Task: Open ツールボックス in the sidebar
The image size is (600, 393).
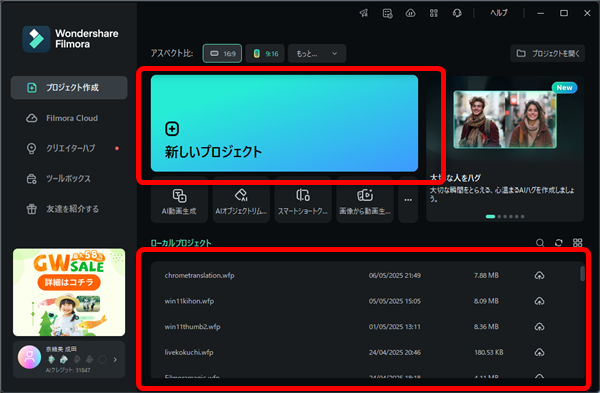Action: [x=69, y=178]
